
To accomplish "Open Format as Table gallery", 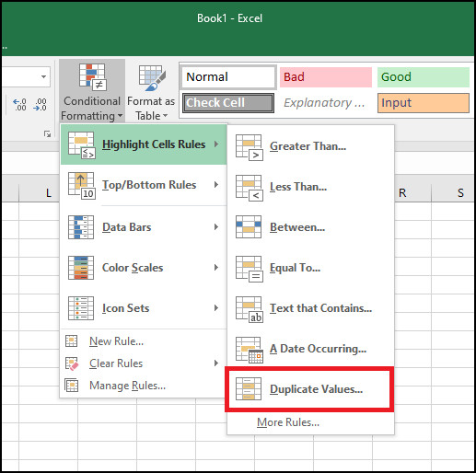I will (151, 91).
